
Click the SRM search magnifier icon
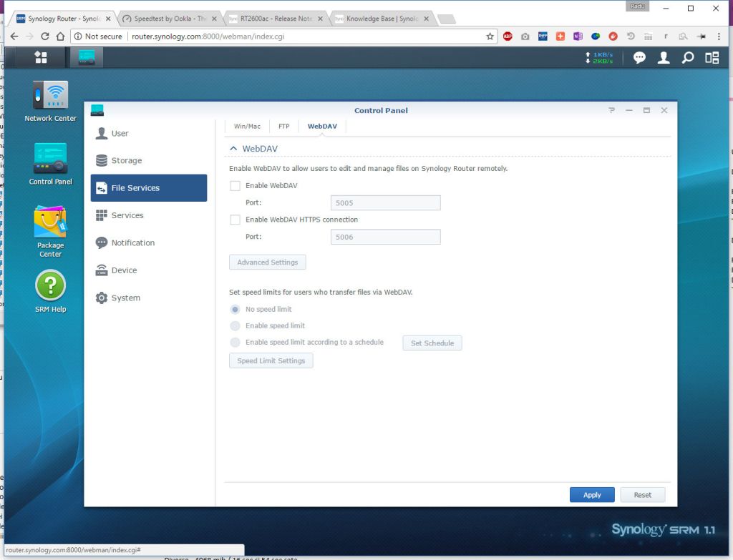[x=688, y=57]
